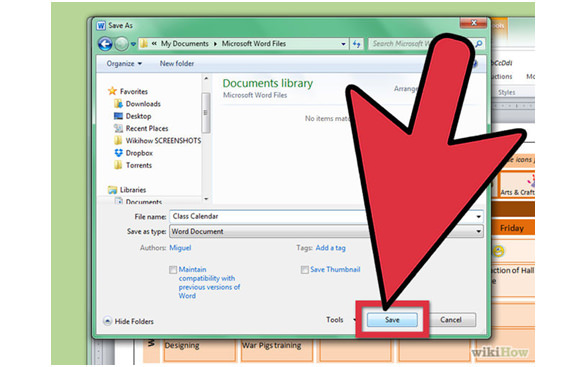Click the search magnifier icon
585x367 pixels.
(478, 44)
